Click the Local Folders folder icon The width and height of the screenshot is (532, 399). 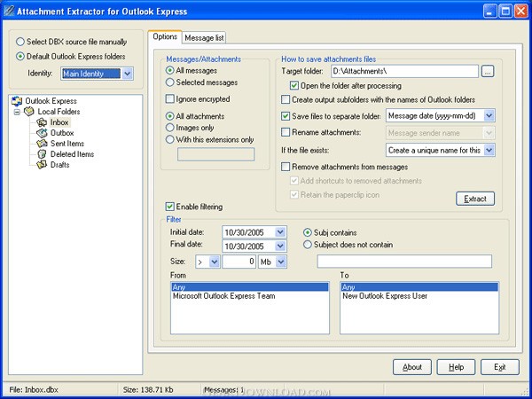[x=29, y=112]
